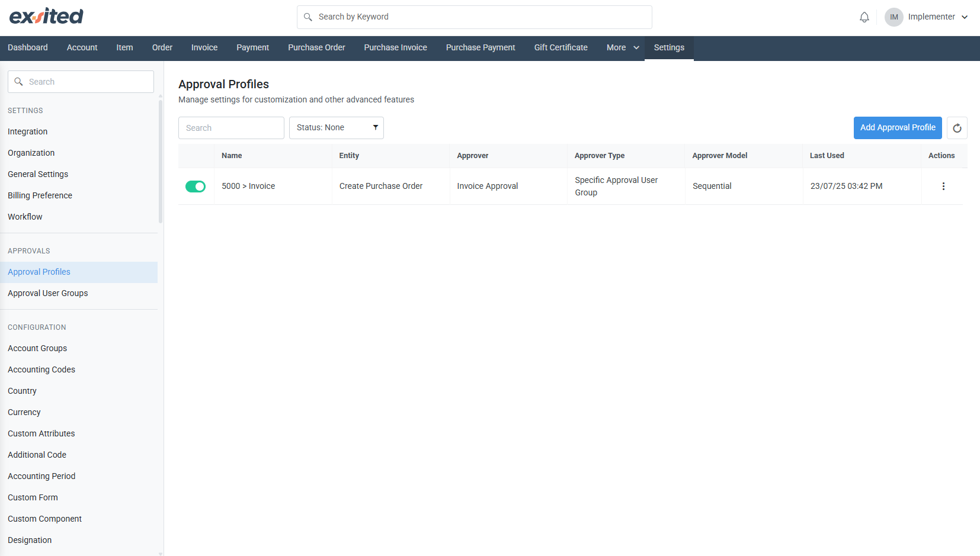This screenshot has width=980, height=556.
Task: Open Gift Certificate section
Action: pos(561,48)
